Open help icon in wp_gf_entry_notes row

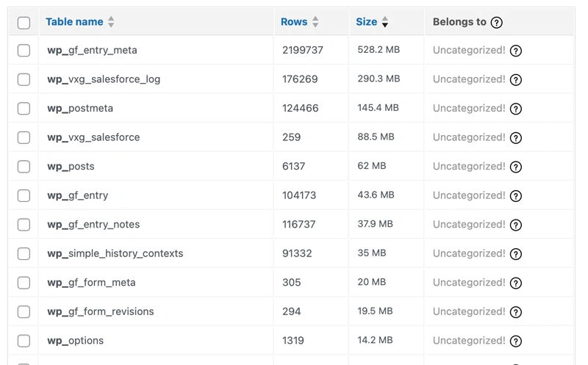coord(516,225)
